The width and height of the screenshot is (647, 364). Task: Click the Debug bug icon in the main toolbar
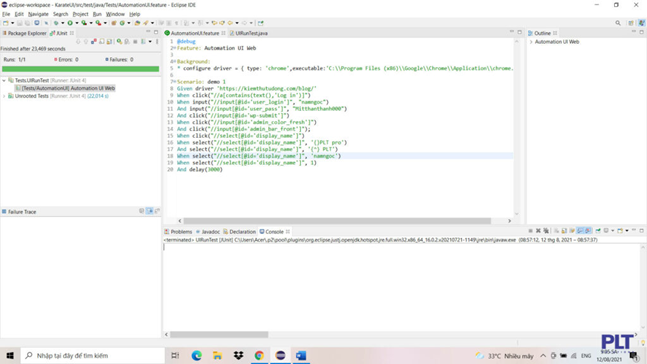pyautogui.click(x=56, y=23)
